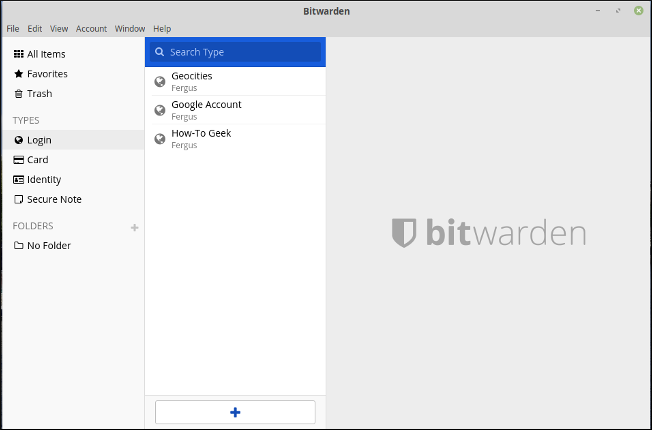The height and width of the screenshot is (430, 652).
Task: Open the File menu
Action: pyautogui.click(x=13, y=29)
